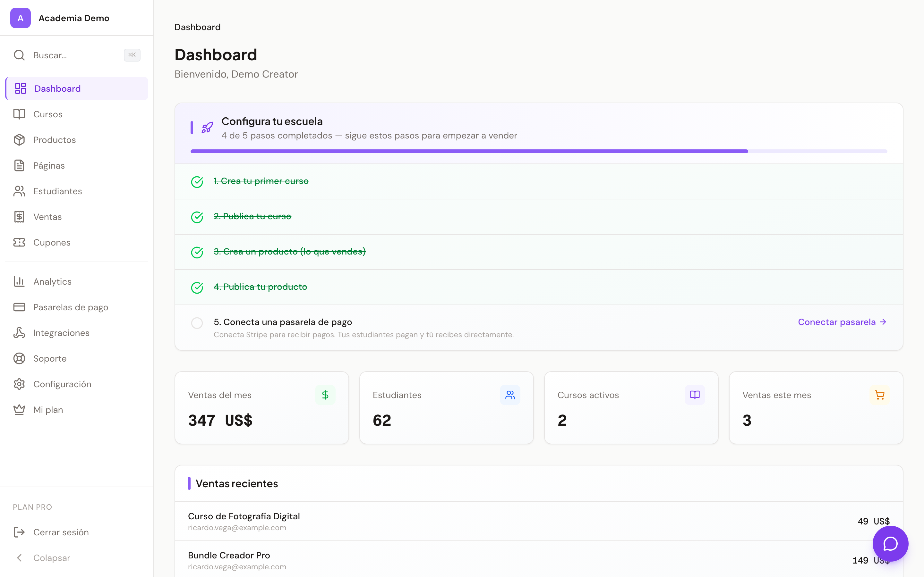Select the Analytics chart icon
Viewport: 924px width, 577px height.
[x=20, y=281]
